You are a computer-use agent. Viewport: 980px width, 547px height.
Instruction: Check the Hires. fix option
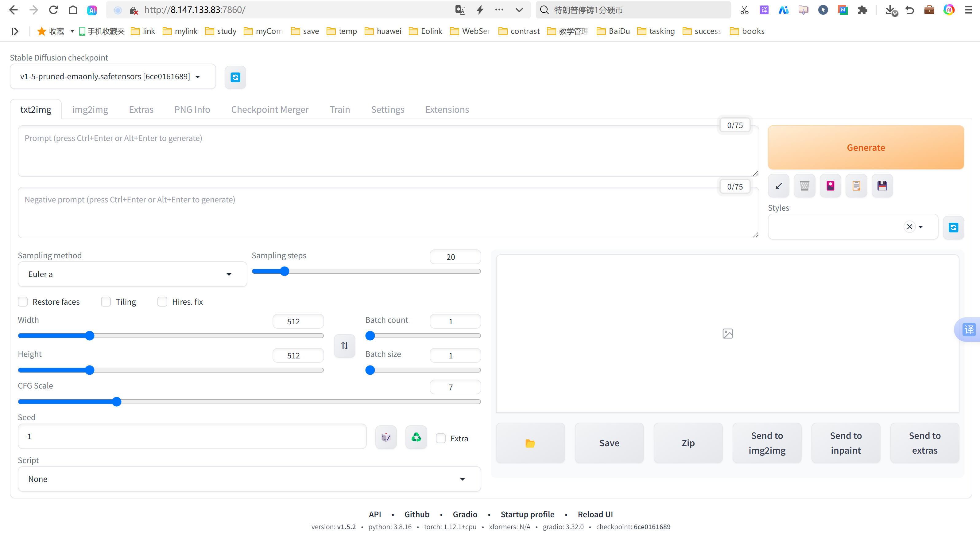tap(162, 302)
